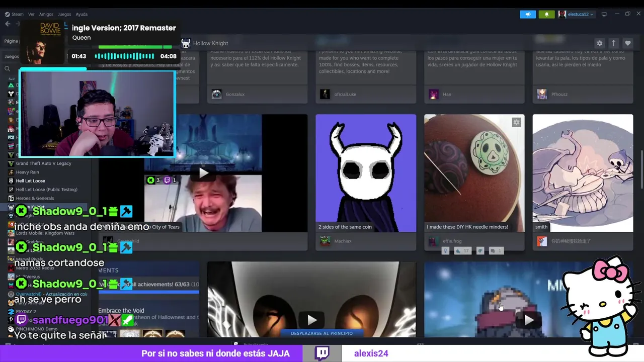The image size is (644, 362).
Task: Open the 'I made these DIY HK needle minders!' image
Action: click(474, 173)
